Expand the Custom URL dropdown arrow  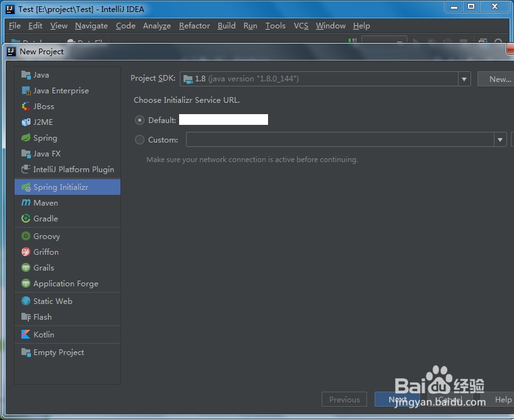[x=500, y=139]
